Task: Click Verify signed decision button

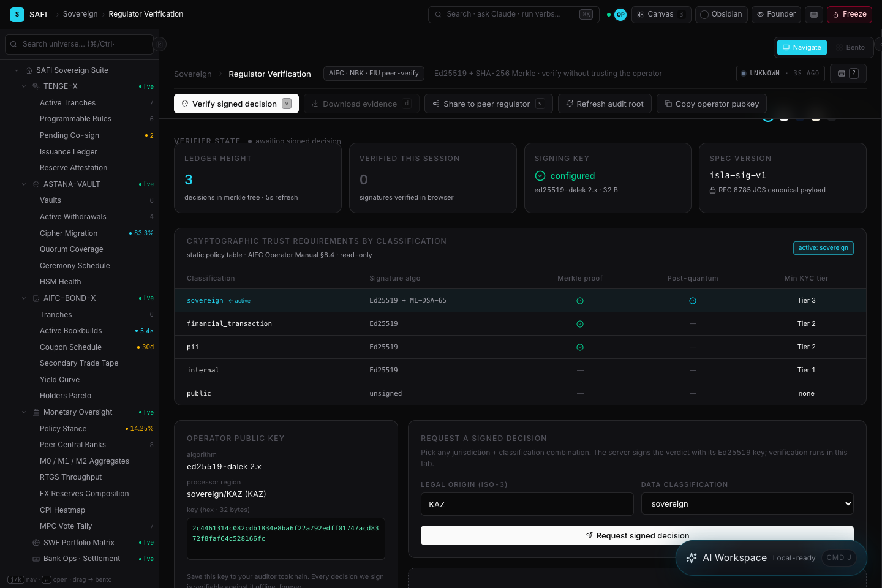Action: (x=236, y=104)
